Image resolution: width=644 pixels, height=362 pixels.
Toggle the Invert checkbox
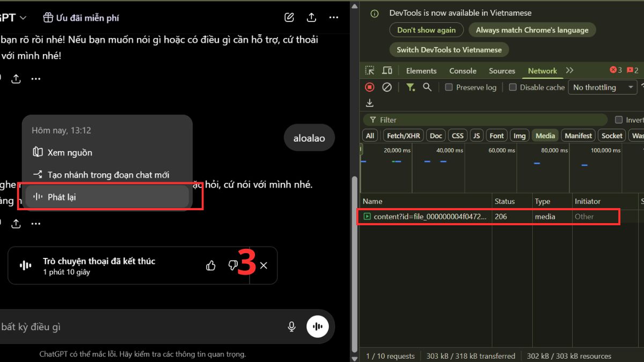619,120
